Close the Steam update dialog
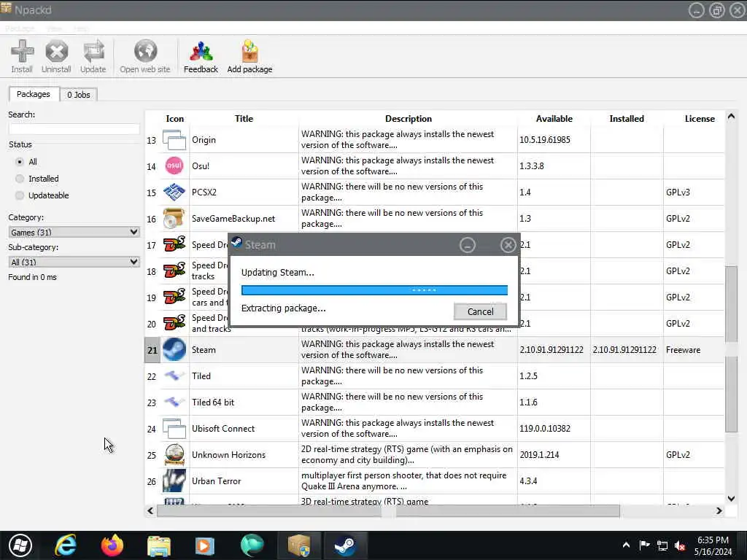 pyautogui.click(x=508, y=245)
